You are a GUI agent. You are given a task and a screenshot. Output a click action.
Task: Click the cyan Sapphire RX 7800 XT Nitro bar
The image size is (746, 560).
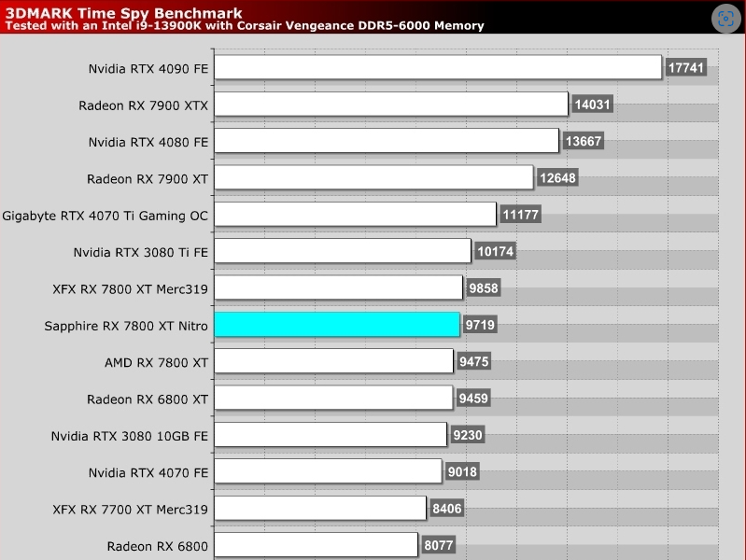pyautogui.click(x=337, y=325)
